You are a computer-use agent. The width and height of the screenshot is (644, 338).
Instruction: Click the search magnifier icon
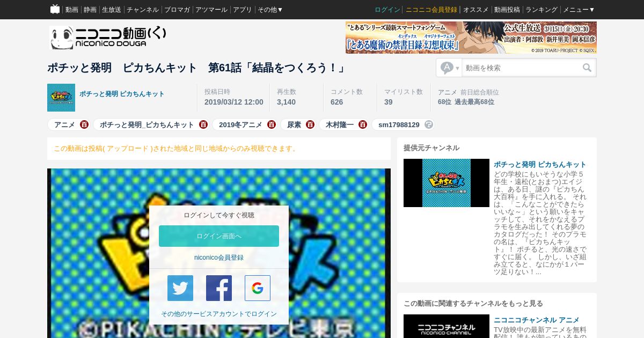coord(587,68)
